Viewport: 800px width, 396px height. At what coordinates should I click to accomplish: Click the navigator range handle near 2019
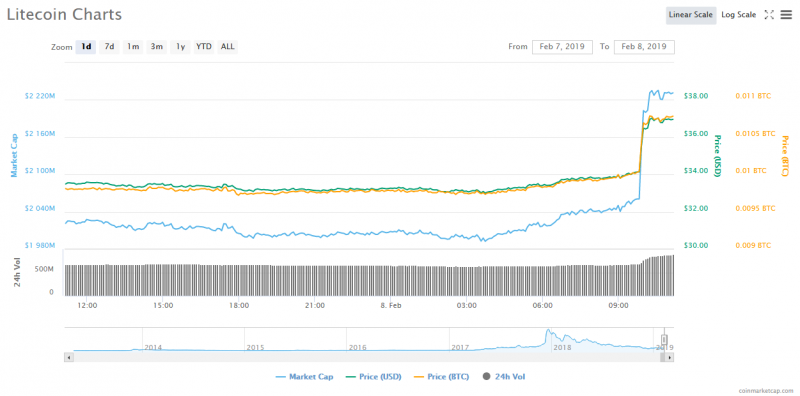(x=664, y=339)
